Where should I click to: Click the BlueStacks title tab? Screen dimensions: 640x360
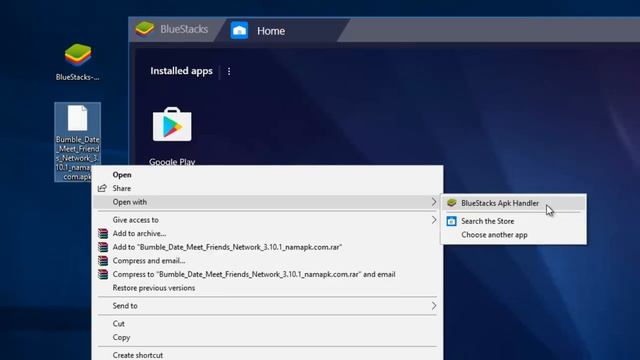point(176,29)
